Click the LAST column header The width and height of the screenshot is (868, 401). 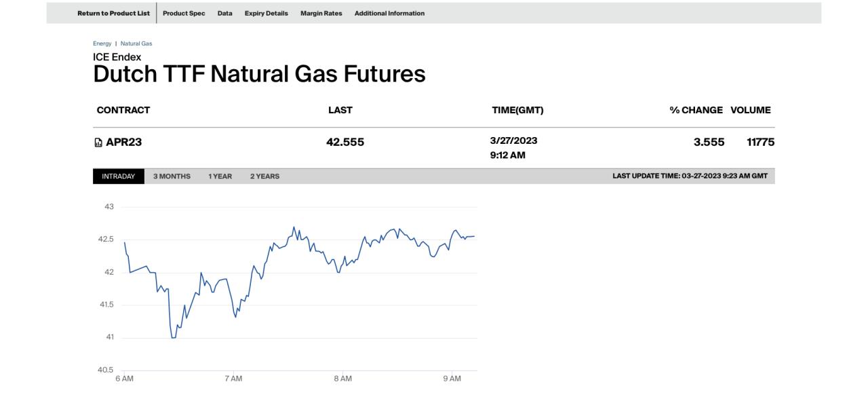tap(340, 110)
